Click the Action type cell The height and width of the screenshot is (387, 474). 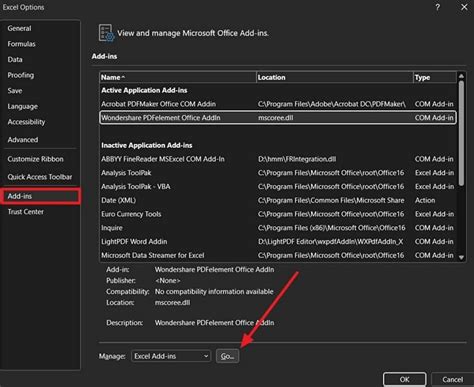(425, 200)
